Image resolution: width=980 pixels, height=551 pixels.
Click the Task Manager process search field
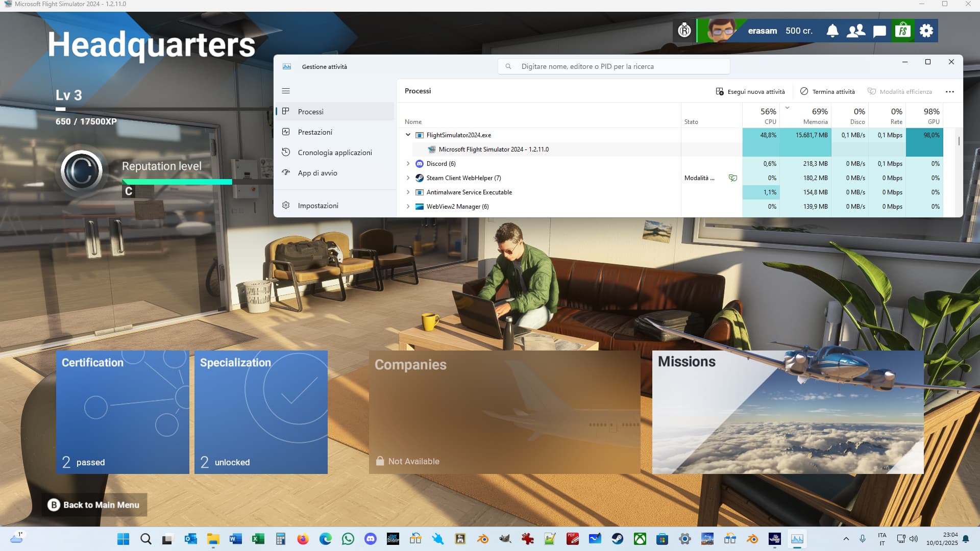(x=612, y=66)
